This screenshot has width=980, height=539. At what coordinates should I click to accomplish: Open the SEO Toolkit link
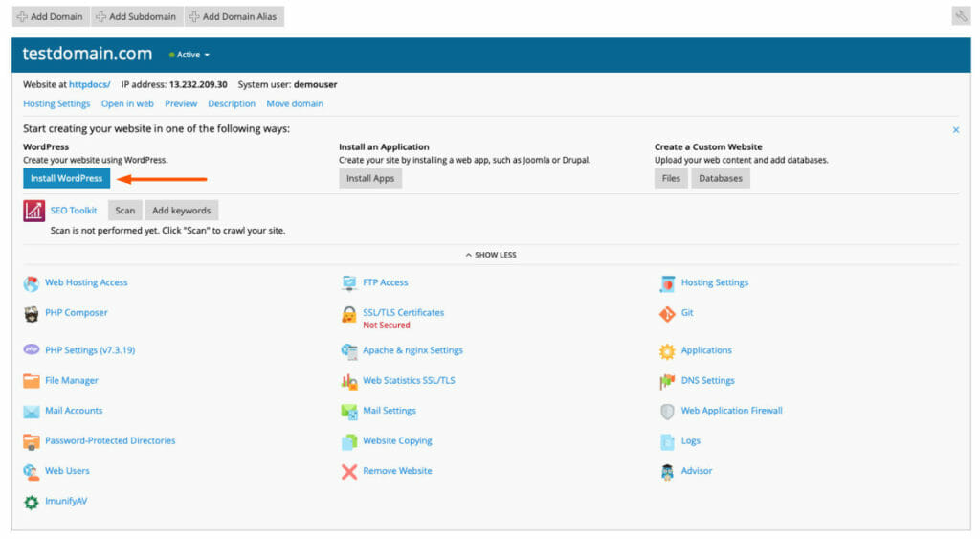click(74, 210)
